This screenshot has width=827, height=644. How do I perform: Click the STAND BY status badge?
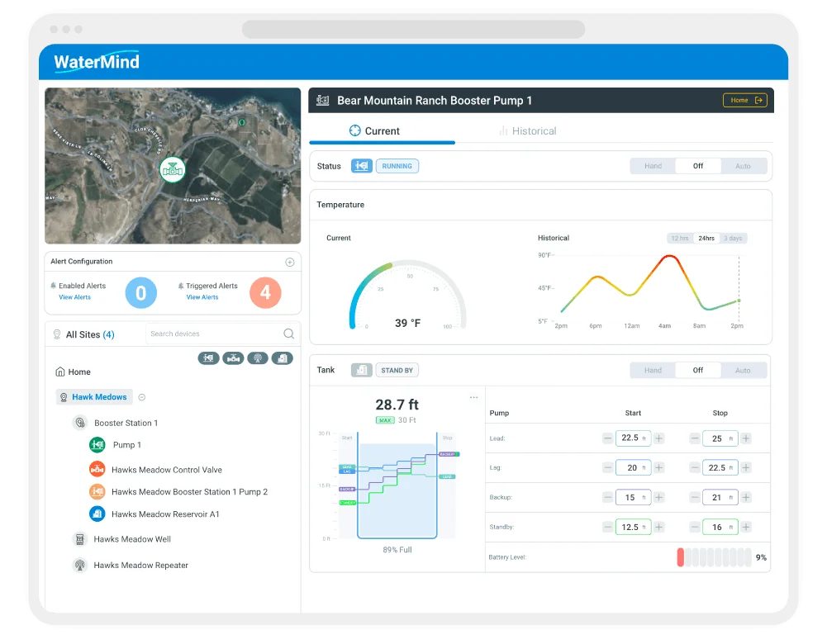[397, 370]
